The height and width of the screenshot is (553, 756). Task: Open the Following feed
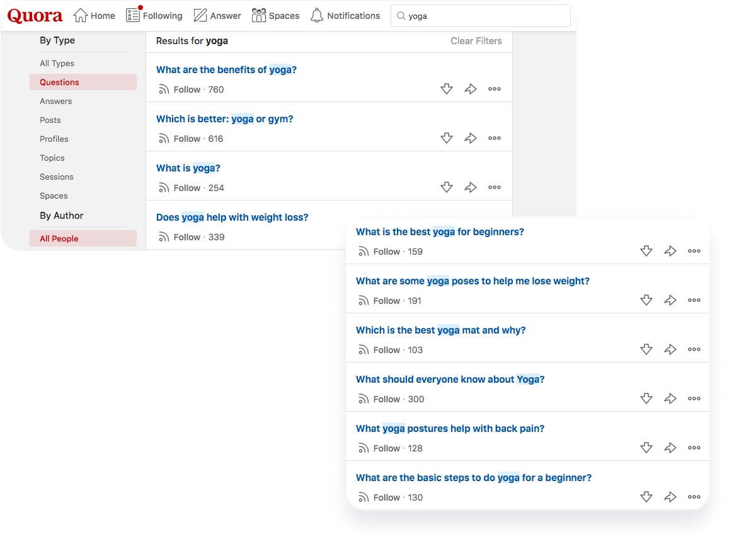click(x=154, y=15)
